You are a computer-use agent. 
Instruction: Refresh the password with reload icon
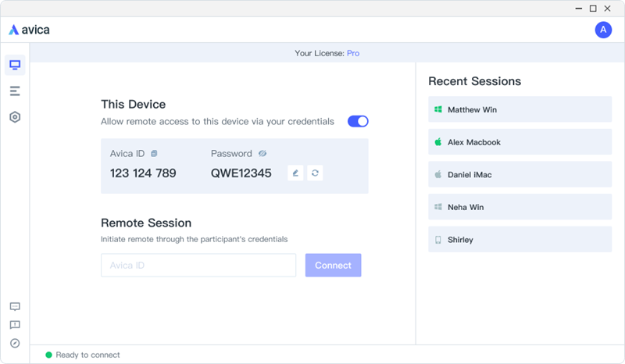pyautogui.click(x=315, y=173)
